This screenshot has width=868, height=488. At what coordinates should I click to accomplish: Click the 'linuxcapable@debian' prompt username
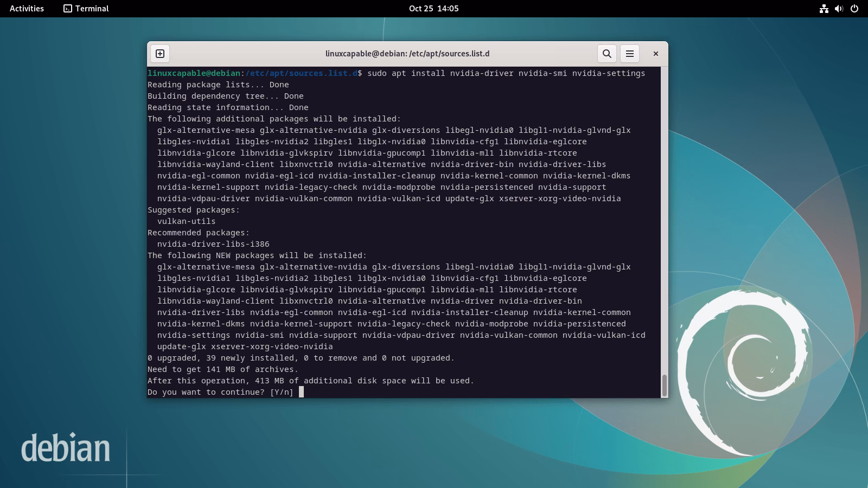pyautogui.click(x=194, y=73)
